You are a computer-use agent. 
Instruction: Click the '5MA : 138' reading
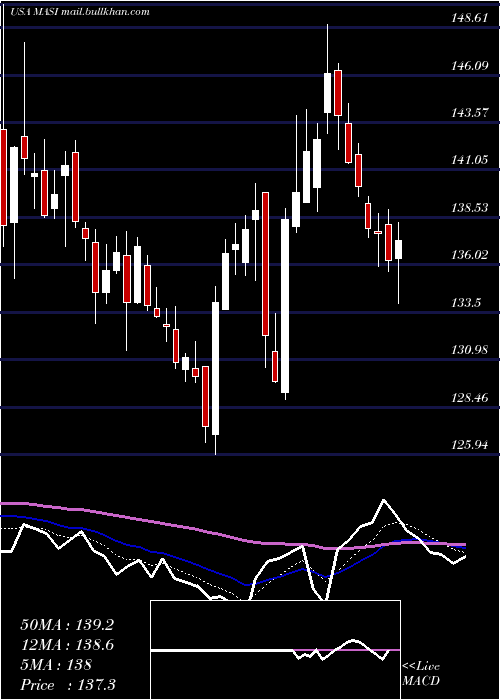point(56,665)
